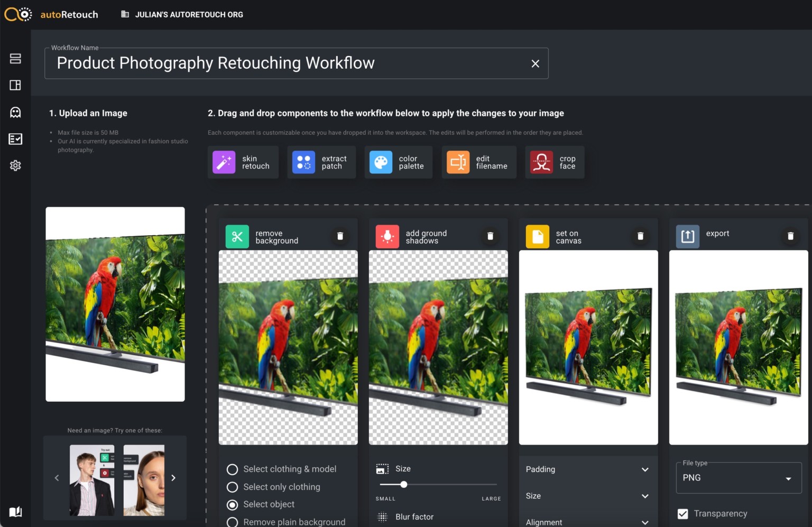Open the stacked-rows icon in left sidebar
The image size is (812, 527).
coord(15,59)
